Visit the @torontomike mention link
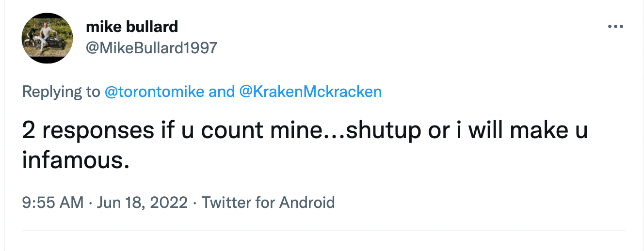This screenshot has width=644, height=251. (x=154, y=92)
